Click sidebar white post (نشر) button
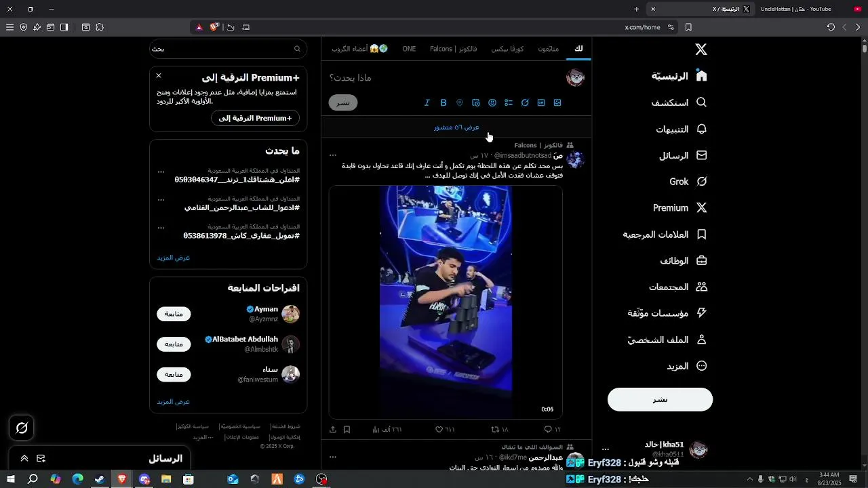Screen dimensions: 868x488 click(660, 399)
